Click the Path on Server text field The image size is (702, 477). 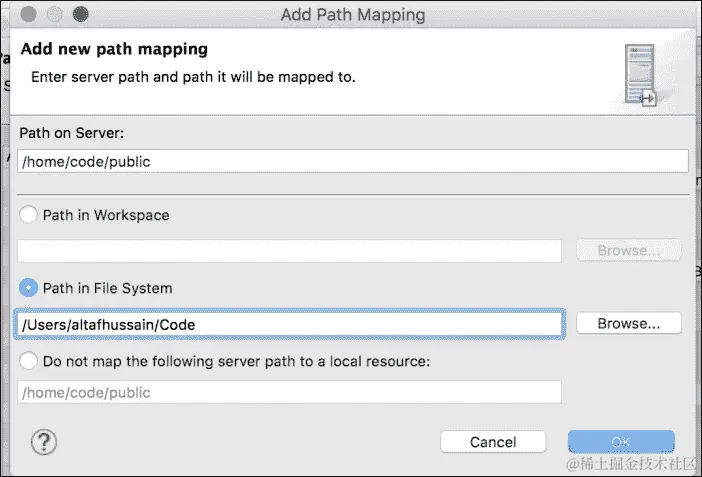353,161
